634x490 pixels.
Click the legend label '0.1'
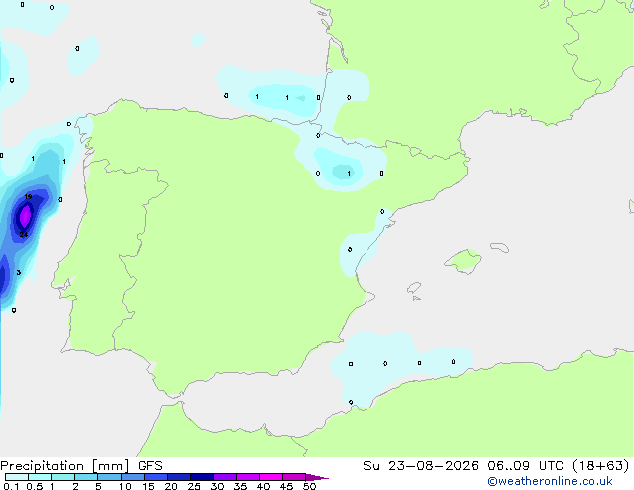tap(11, 486)
